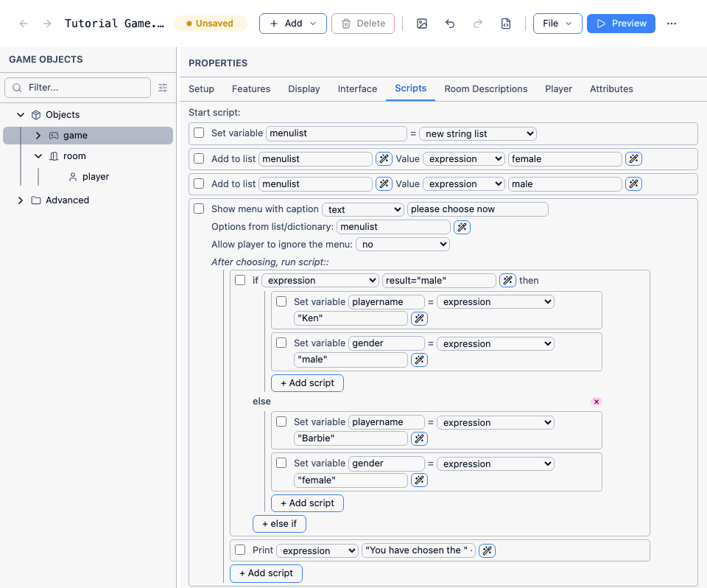Open the three-dot more options menu

click(x=672, y=24)
